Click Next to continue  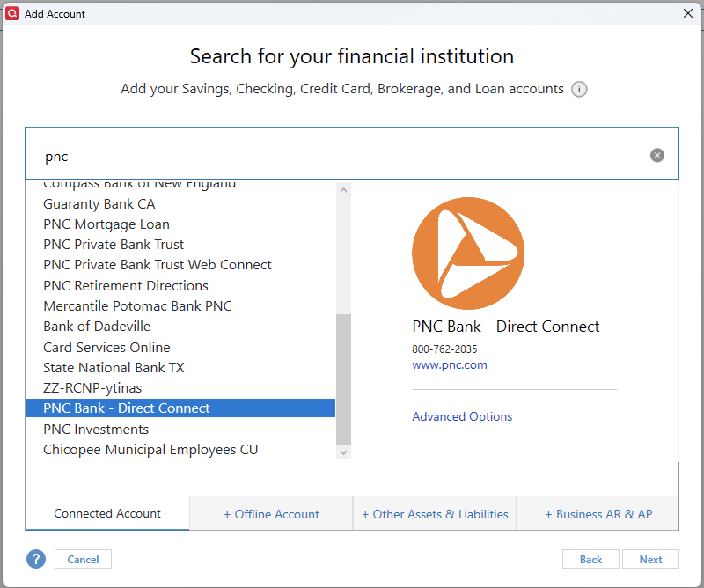tap(650, 559)
